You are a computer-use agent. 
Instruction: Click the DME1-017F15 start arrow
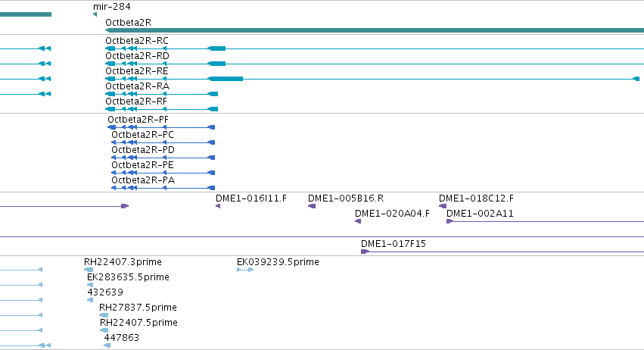(365, 252)
